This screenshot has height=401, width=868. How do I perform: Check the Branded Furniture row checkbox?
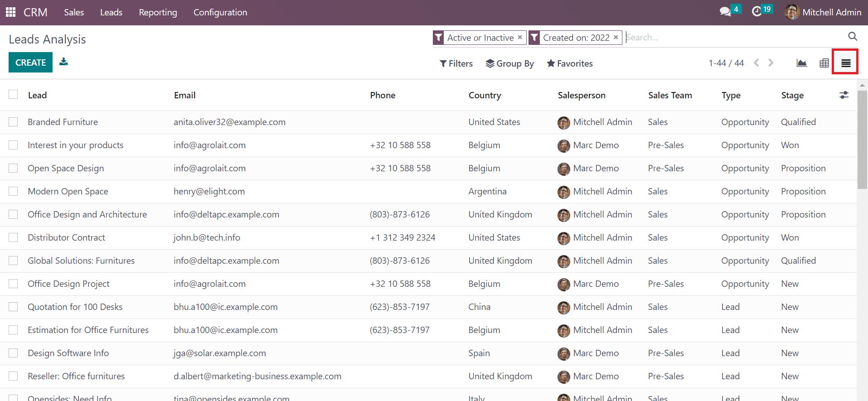pyautogui.click(x=13, y=122)
